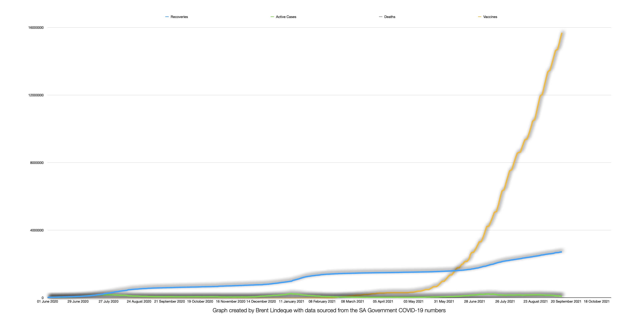Click the Deaths legend label

pyautogui.click(x=390, y=17)
